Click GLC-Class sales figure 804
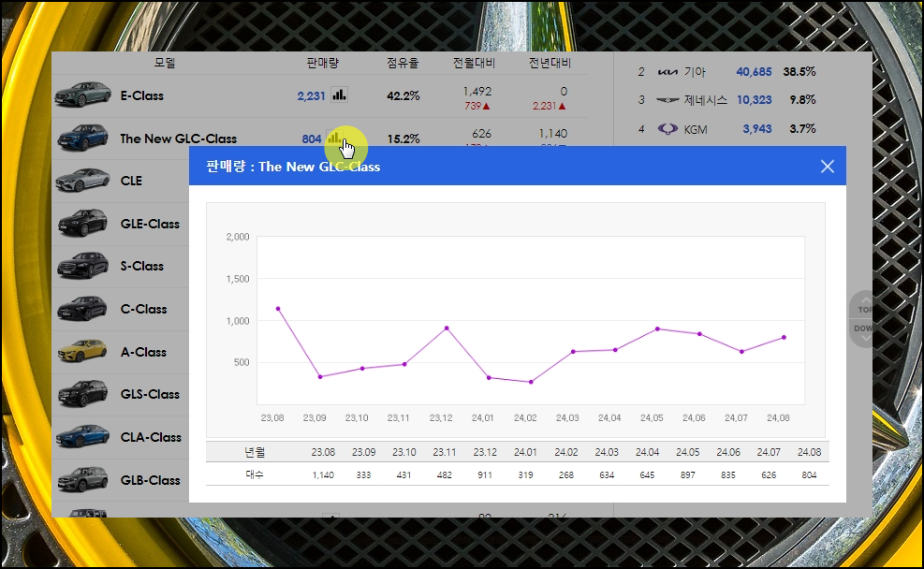924x569 pixels. tap(312, 139)
